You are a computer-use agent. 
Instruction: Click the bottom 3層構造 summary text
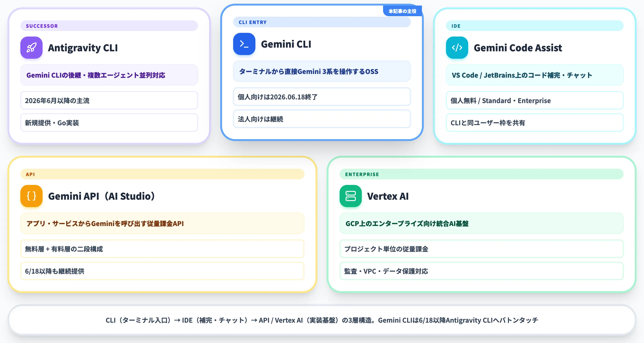pyautogui.click(x=322, y=320)
